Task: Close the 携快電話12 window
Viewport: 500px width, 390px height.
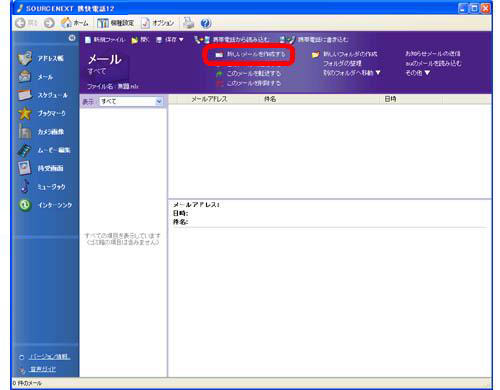Action: 486,8
